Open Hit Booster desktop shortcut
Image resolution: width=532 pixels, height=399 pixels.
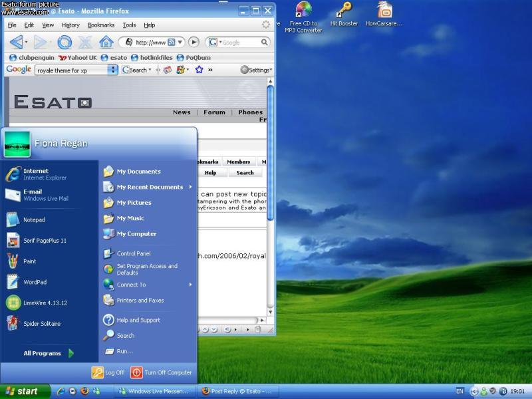(344, 13)
